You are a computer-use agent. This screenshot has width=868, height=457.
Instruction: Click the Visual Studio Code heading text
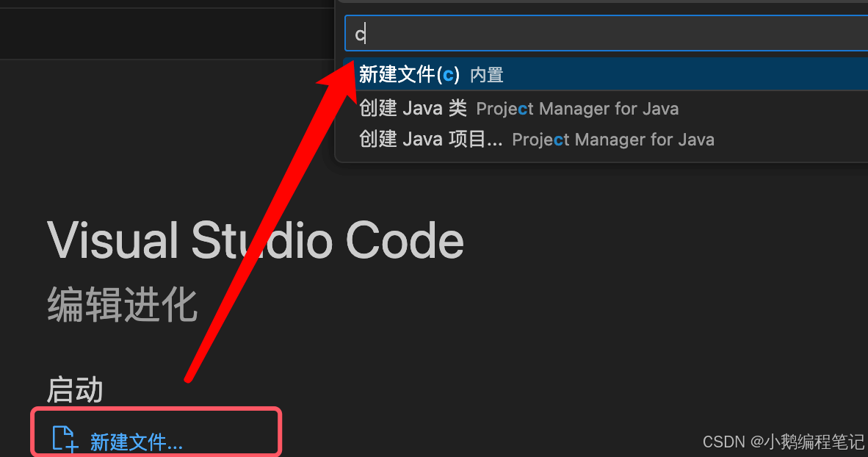pyautogui.click(x=256, y=241)
